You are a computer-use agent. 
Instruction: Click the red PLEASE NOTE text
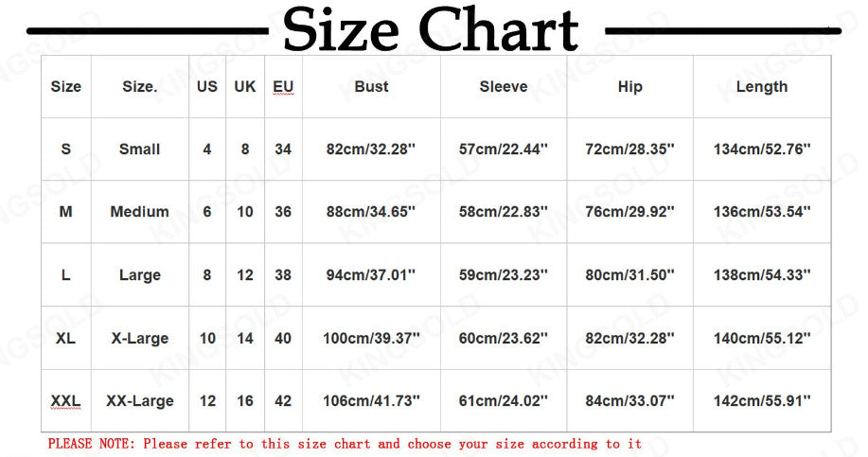tap(345, 444)
